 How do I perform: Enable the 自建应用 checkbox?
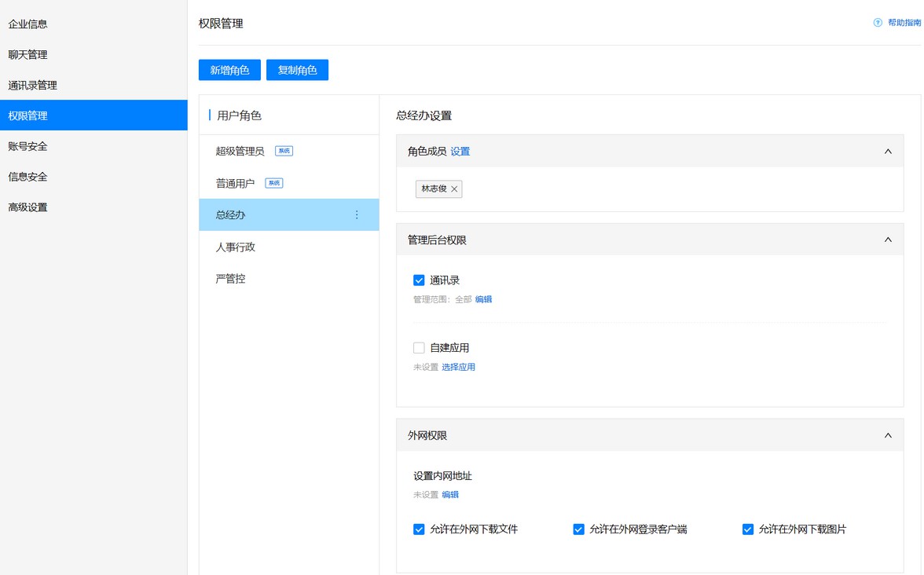(x=419, y=348)
